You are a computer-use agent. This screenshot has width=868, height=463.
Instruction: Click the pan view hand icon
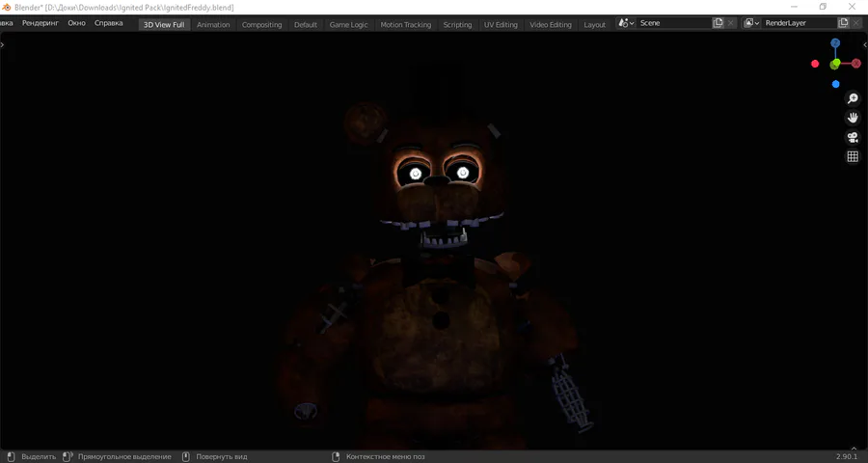pos(853,118)
